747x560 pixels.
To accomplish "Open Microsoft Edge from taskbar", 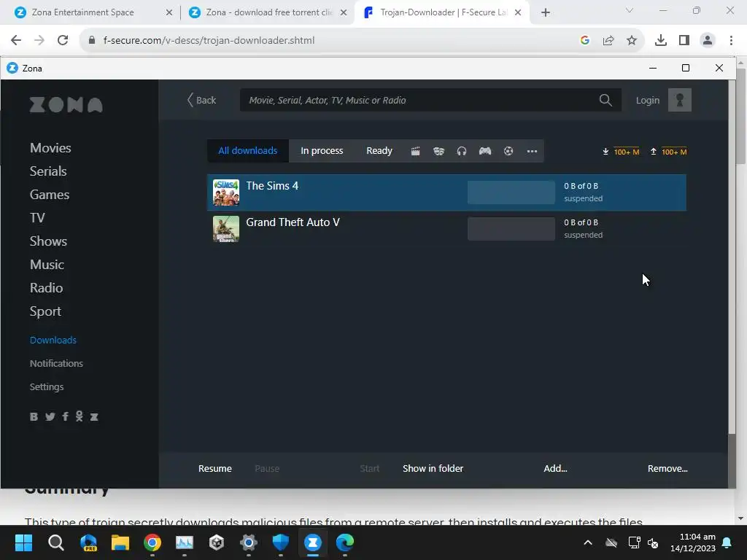I will click(345, 542).
